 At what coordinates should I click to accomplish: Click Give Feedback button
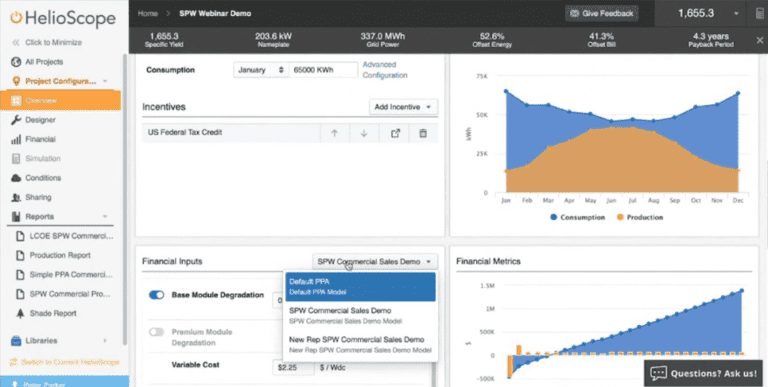pos(601,14)
